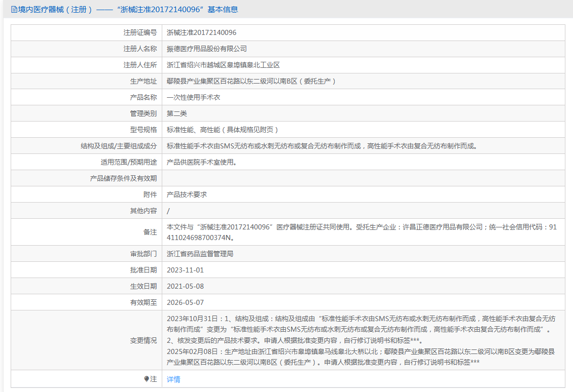The image size is (573, 392).
Task: Select effective date 2021-05-08
Action: (185, 286)
